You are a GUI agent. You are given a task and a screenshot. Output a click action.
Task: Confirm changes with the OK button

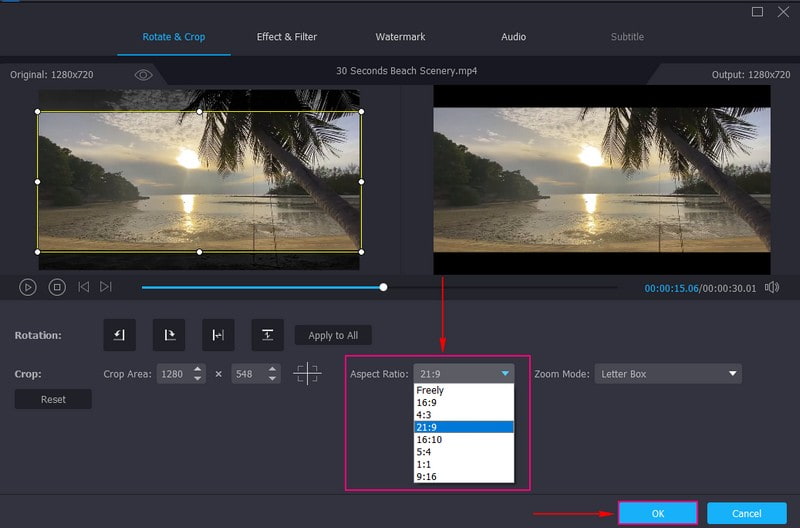point(657,513)
